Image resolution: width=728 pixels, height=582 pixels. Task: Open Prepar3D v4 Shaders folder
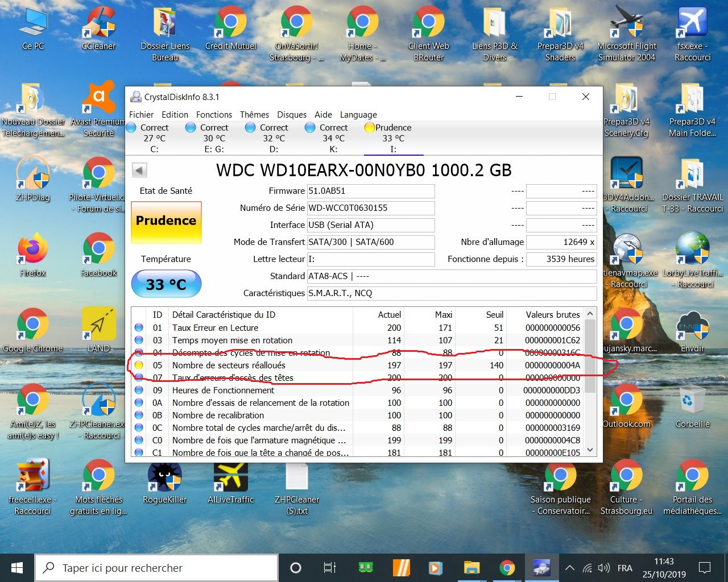[x=561, y=34]
